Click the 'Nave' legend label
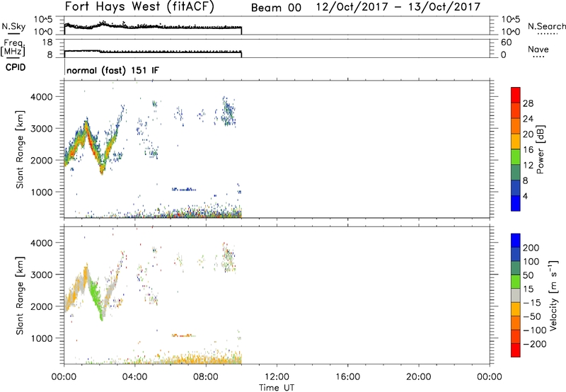The image size is (566, 392). [538, 49]
